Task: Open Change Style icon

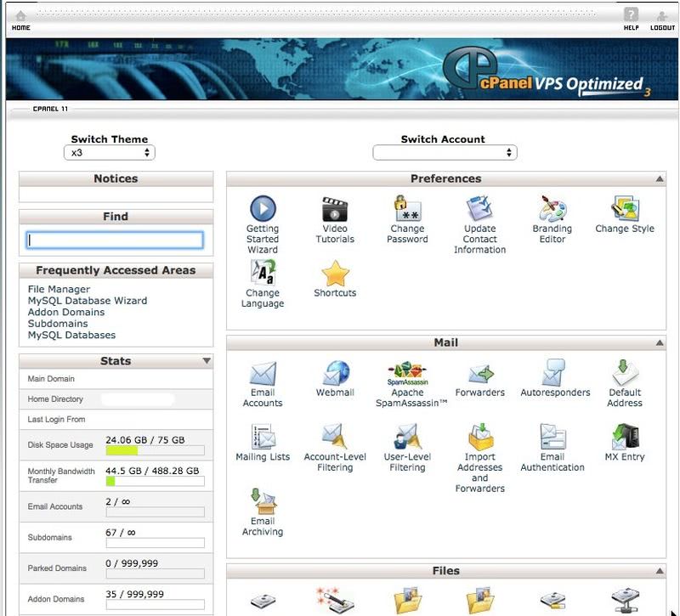Action: [625, 208]
